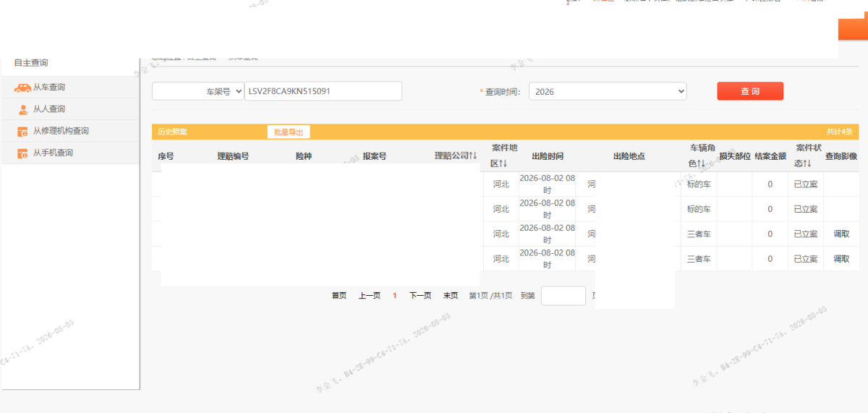Click the VIN input field with LSV2F8CA9KN515091
Screen dimensions: 868x413
323,91
